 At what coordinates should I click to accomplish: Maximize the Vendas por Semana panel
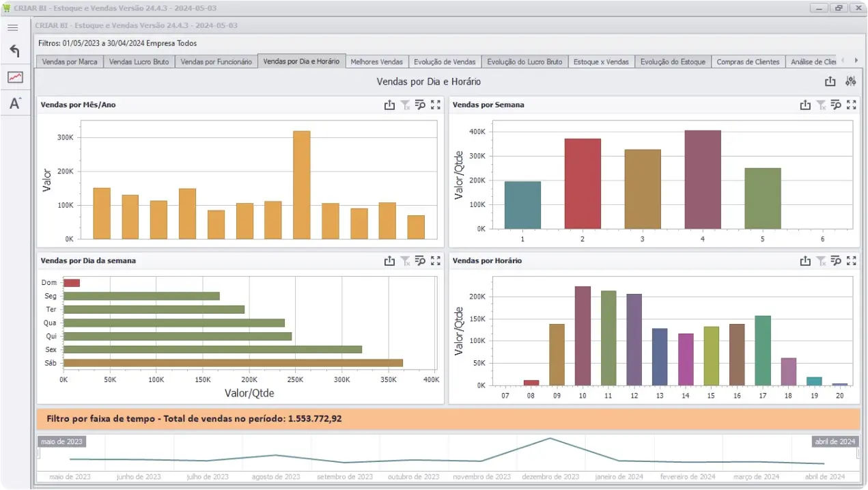[851, 105]
